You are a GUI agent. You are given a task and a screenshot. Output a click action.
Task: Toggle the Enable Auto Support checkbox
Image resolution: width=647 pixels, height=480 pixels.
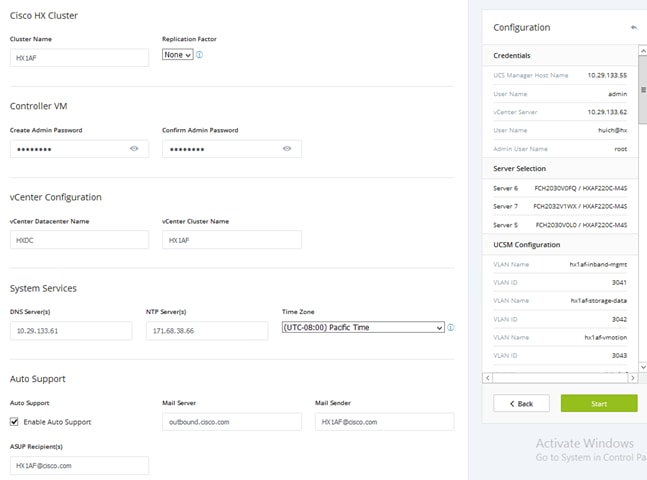click(x=14, y=421)
